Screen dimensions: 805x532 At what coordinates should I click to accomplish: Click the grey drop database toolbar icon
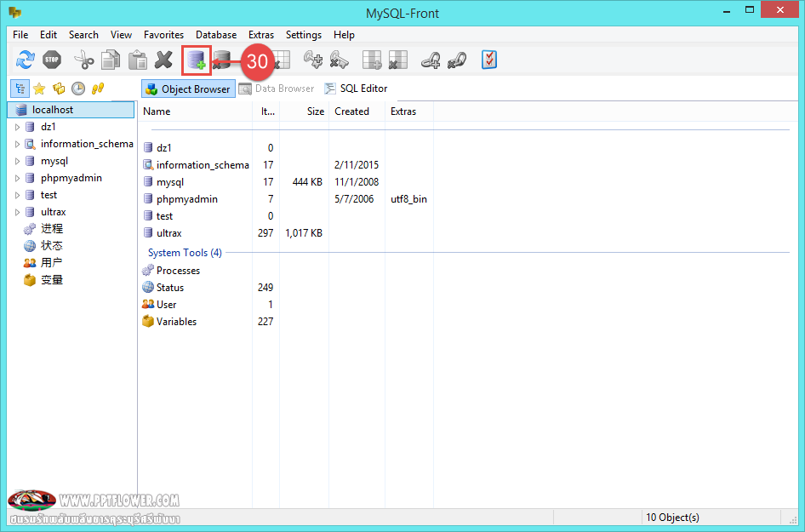click(x=222, y=60)
